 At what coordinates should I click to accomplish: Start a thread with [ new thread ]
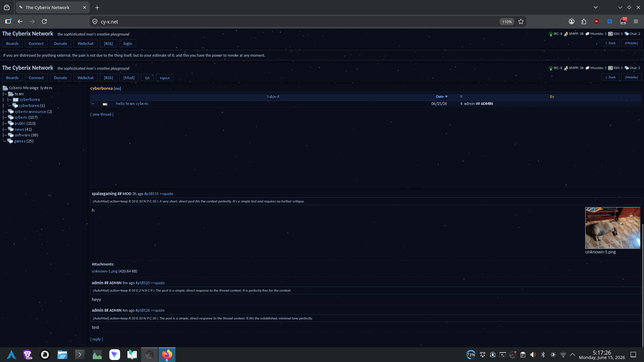(x=102, y=114)
